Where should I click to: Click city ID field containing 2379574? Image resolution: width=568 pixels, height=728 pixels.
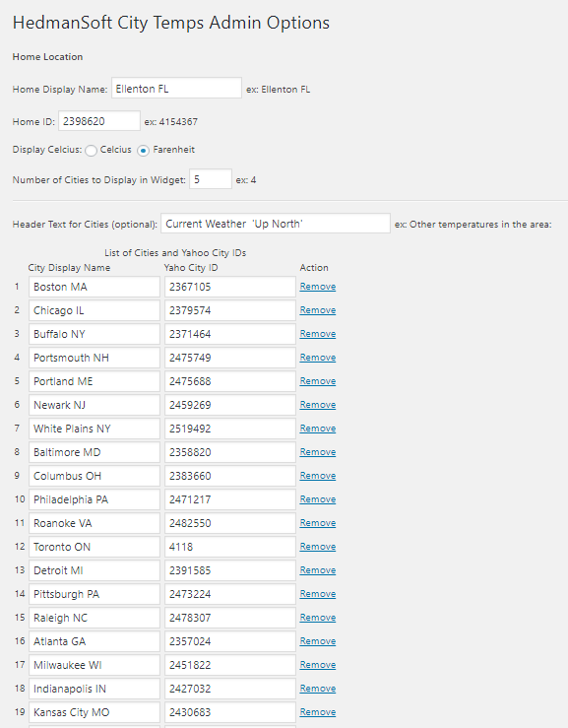(x=230, y=310)
